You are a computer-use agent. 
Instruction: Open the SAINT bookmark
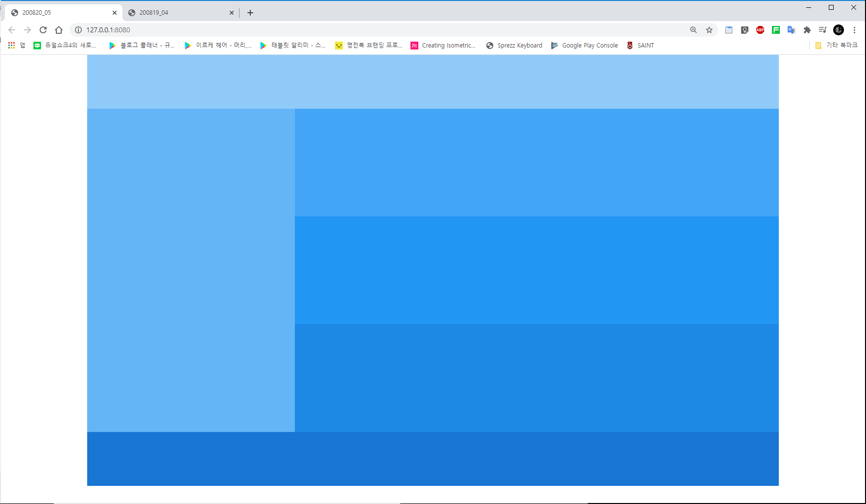click(640, 46)
